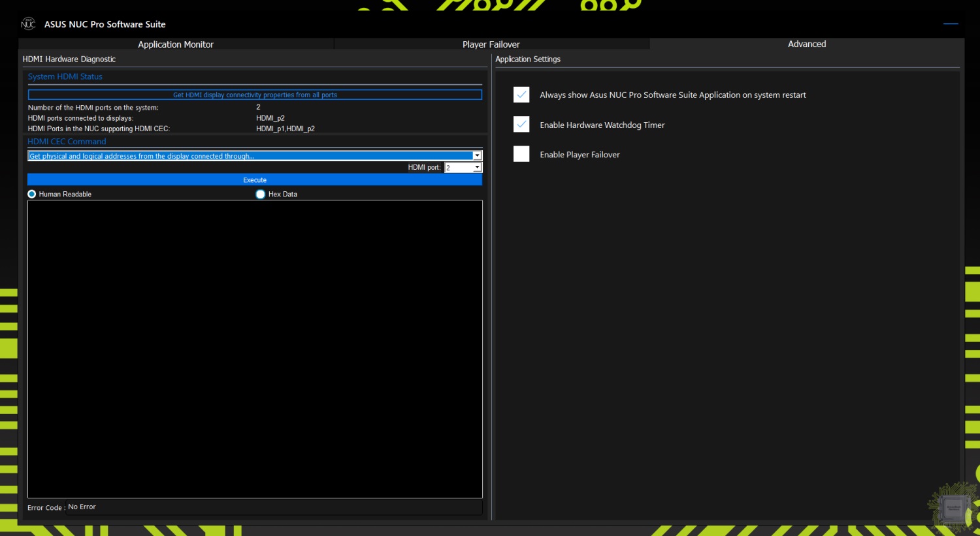Select the Hex Data radio button

[x=261, y=194]
